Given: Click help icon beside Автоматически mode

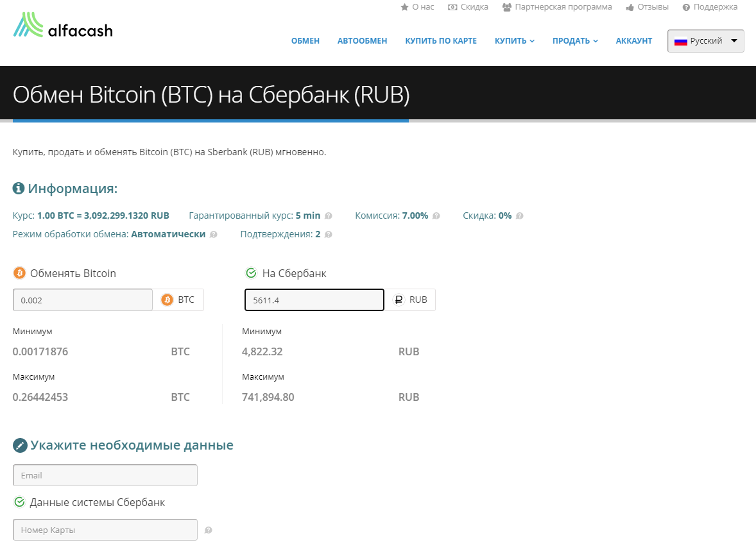Looking at the screenshot, I should click(214, 235).
